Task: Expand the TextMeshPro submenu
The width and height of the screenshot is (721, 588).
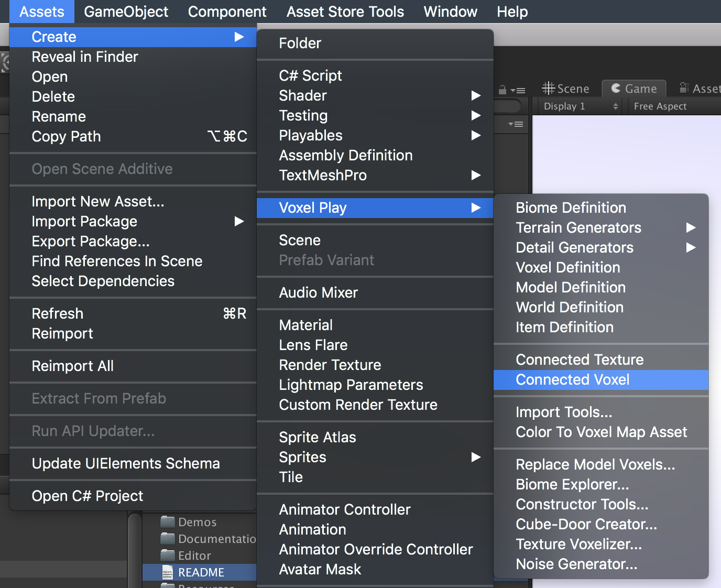Action: click(x=375, y=175)
